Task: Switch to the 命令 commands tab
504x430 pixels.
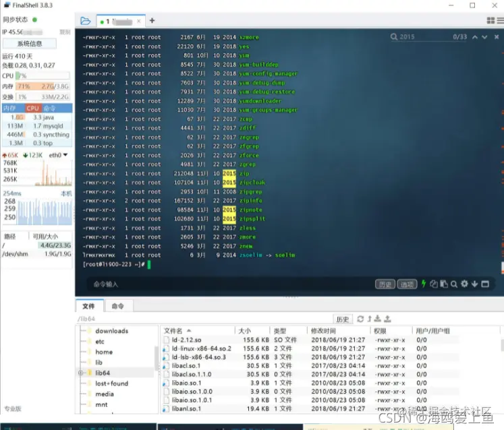Action: (117, 306)
